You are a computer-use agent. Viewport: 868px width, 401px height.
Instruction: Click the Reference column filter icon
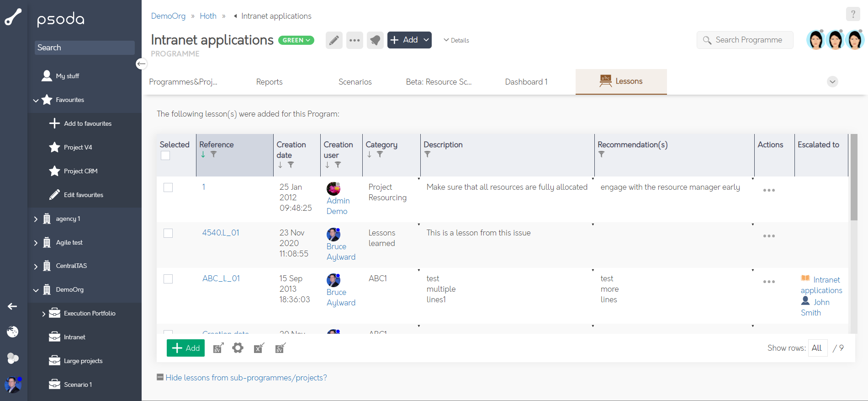click(213, 155)
